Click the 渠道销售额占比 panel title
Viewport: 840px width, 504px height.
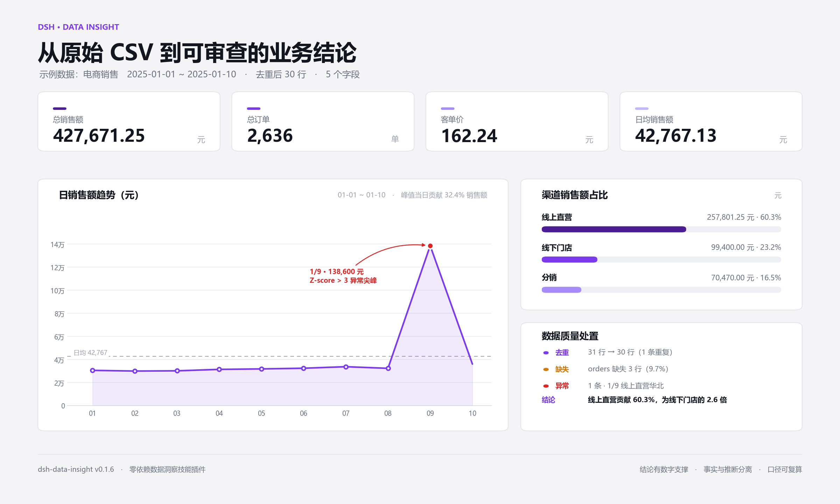[x=575, y=195]
